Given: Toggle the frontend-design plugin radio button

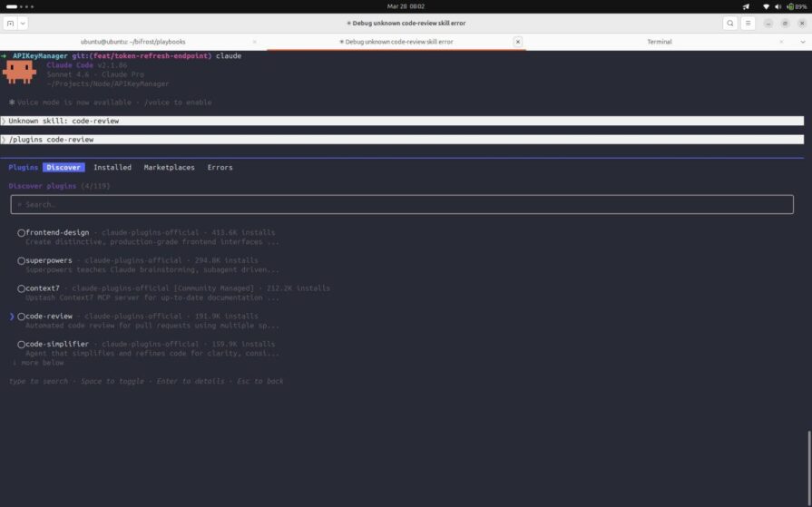Looking at the screenshot, I should click(21, 233).
